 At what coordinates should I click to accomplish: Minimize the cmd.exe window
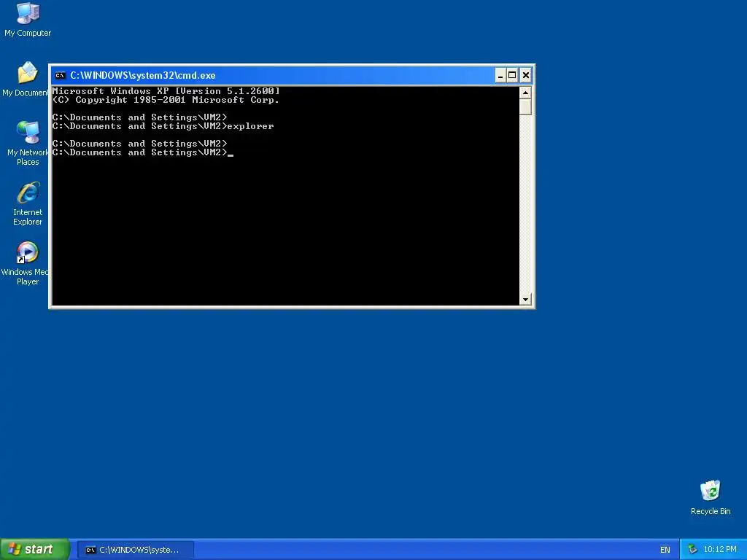click(500, 75)
